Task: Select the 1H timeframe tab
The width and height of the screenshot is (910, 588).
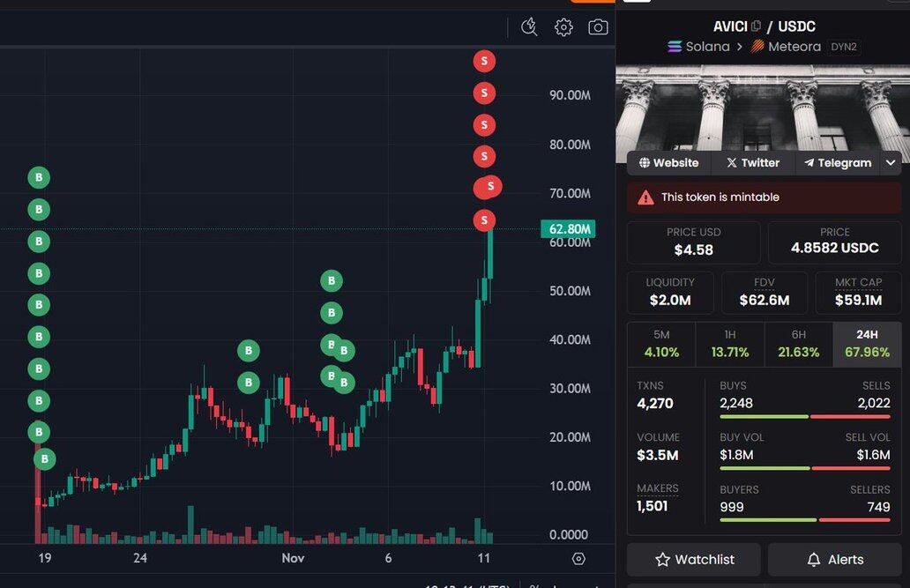Action: tap(730, 344)
